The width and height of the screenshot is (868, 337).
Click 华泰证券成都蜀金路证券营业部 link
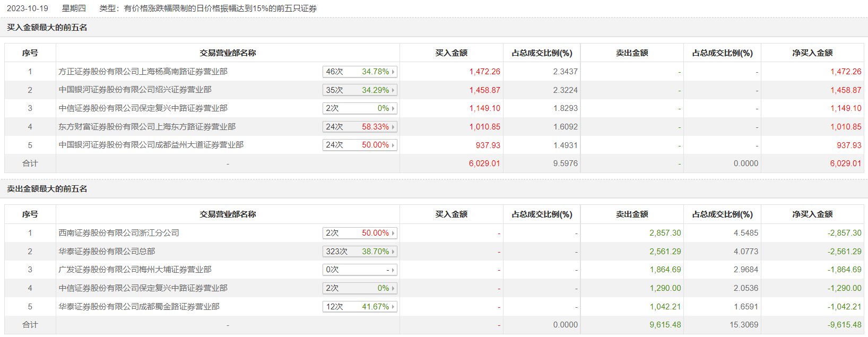139,307
